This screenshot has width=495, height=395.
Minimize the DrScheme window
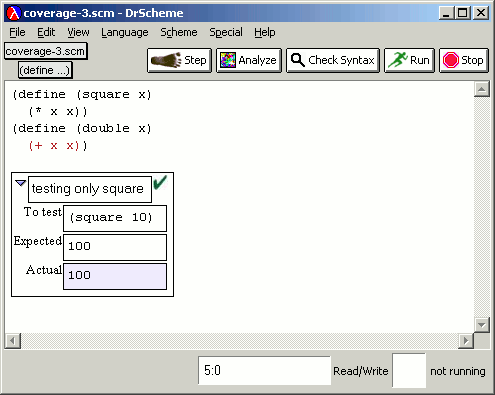[447, 13]
